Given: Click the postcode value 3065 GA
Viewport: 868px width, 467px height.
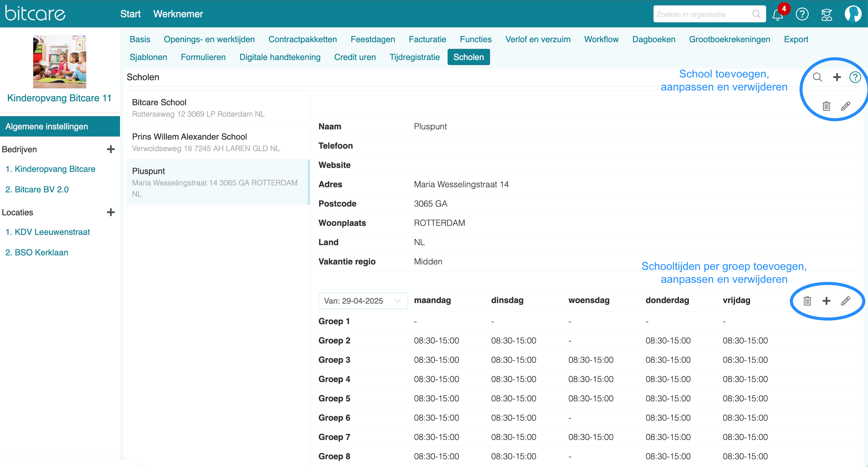Looking at the screenshot, I should [x=431, y=204].
